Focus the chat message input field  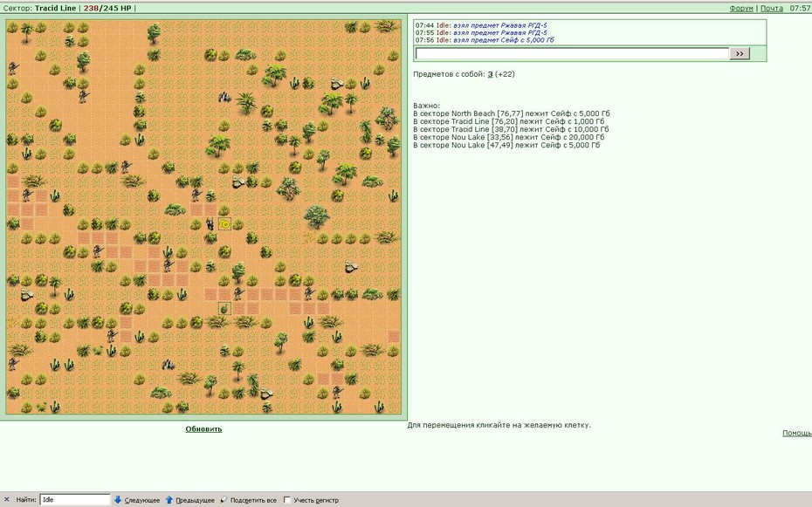(572, 53)
